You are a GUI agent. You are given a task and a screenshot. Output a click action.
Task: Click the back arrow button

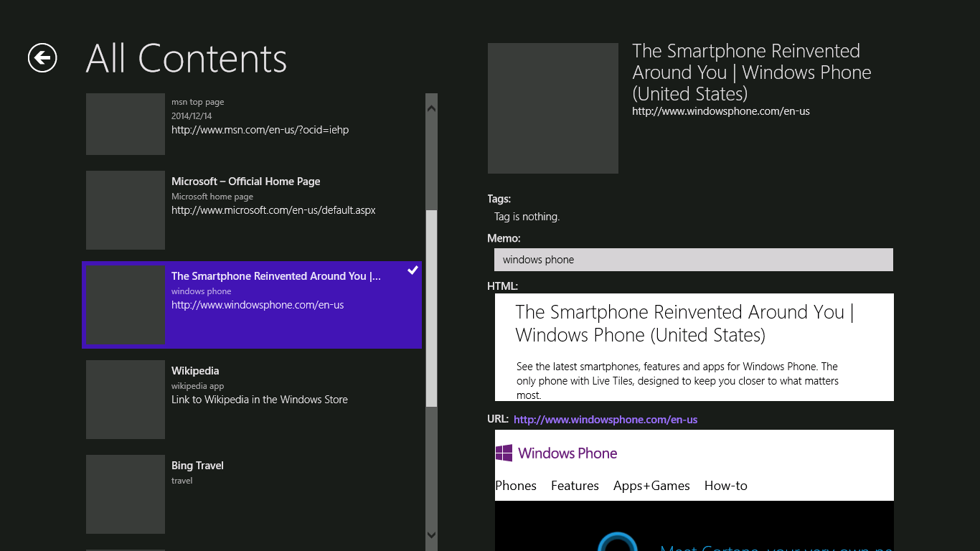(42, 58)
